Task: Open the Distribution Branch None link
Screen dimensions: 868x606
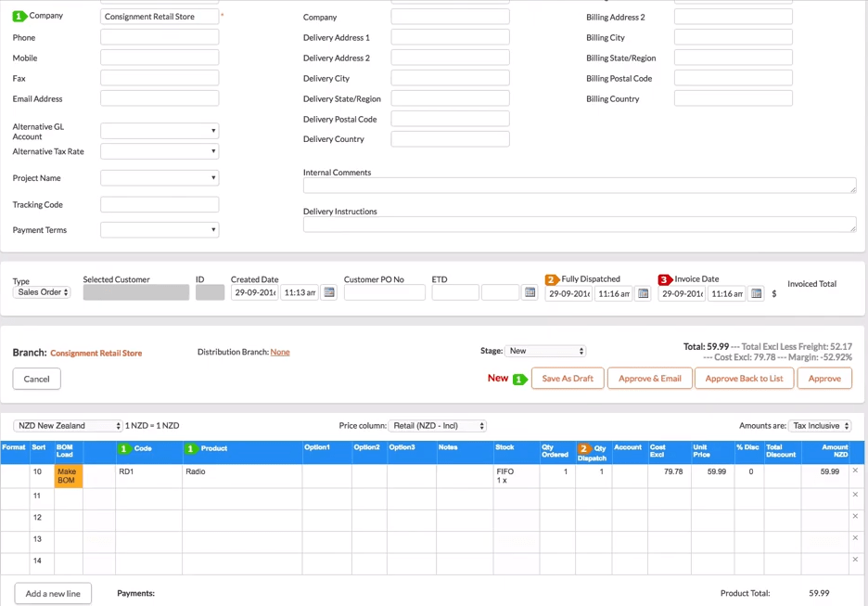Action: pos(280,353)
